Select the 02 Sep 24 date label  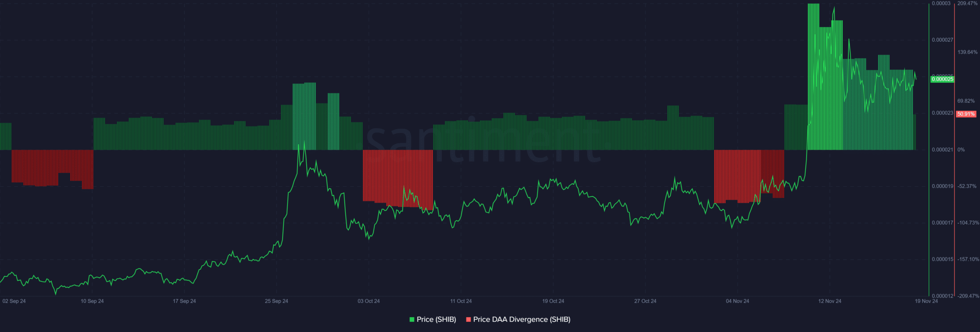(14, 301)
